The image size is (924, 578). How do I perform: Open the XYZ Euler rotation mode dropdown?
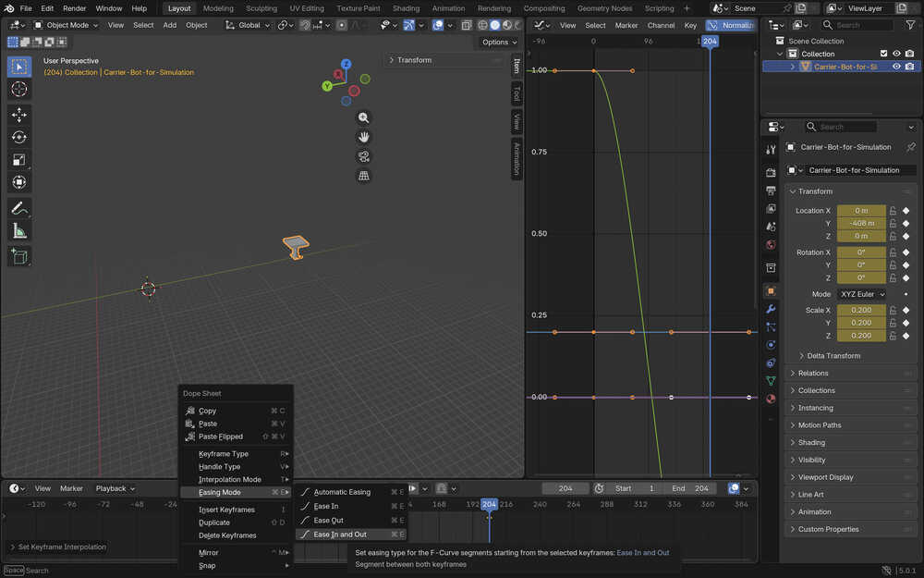click(x=861, y=294)
